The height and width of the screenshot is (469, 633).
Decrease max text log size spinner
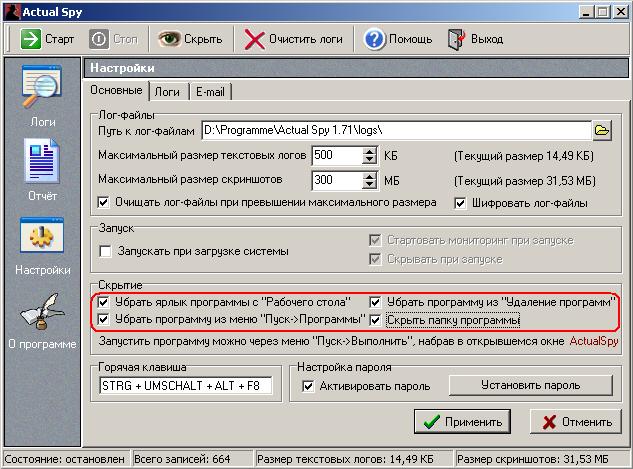(x=369, y=160)
